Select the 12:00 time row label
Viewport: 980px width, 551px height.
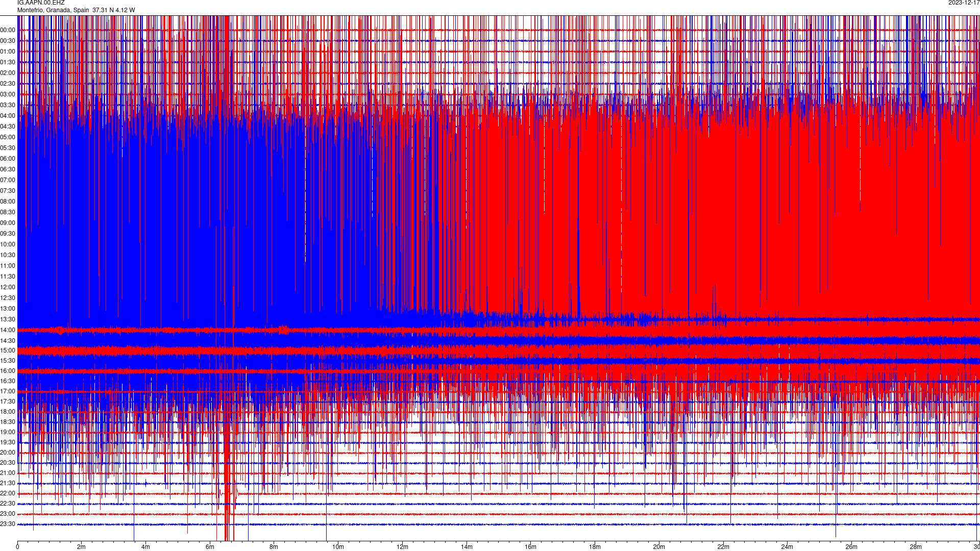[x=8, y=287]
